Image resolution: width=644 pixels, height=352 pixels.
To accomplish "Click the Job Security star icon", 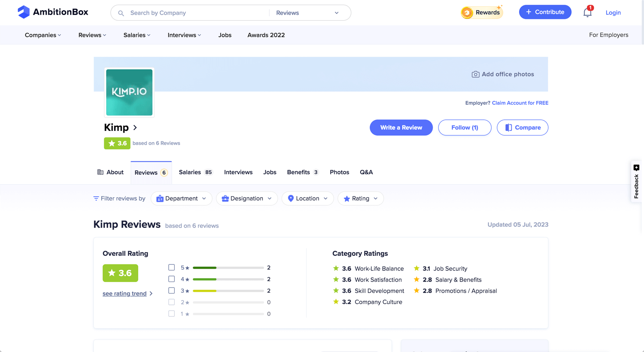I will (416, 268).
